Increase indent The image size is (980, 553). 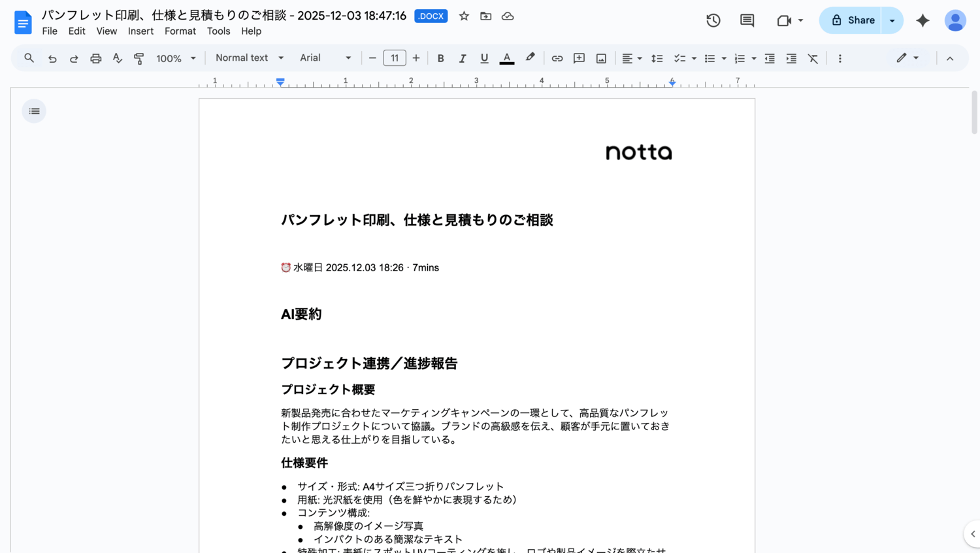click(x=791, y=58)
